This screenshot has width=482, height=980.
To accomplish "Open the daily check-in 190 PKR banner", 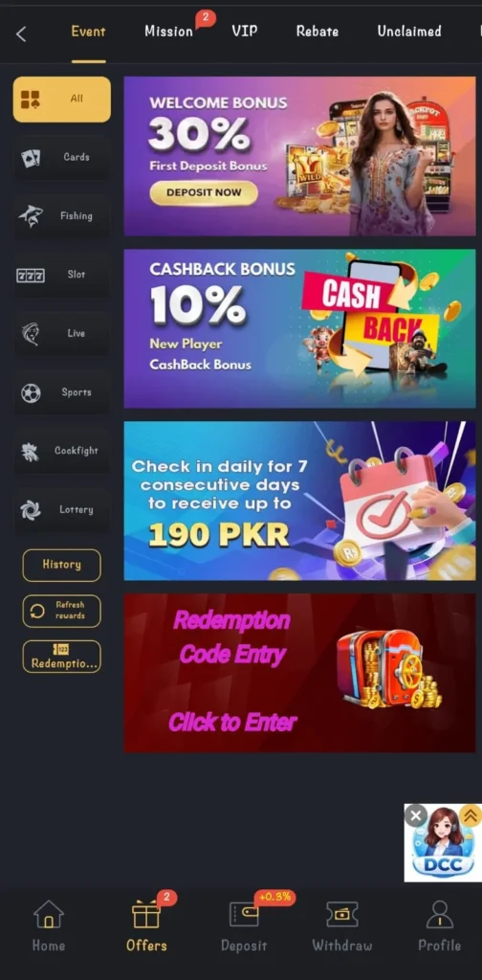I will click(x=299, y=501).
